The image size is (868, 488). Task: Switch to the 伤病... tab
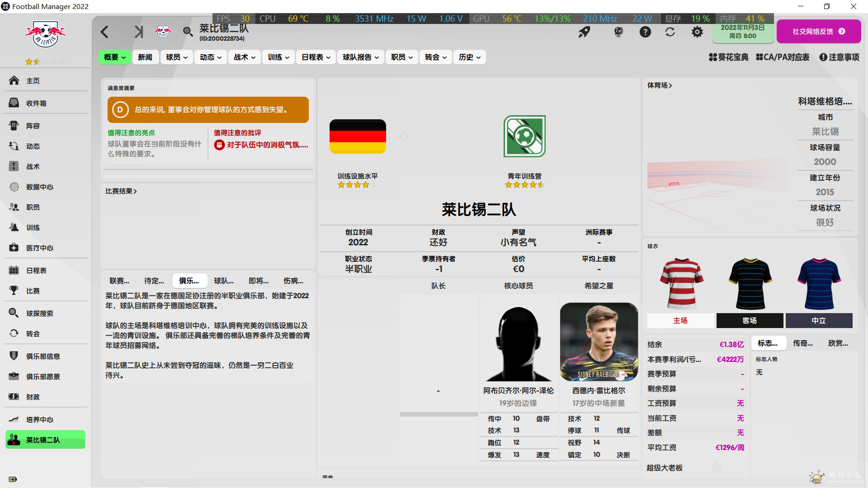pyautogui.click(x=293, y=281)
